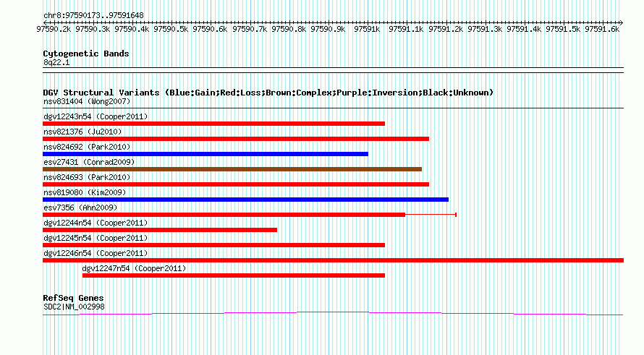Open dgv12245n54 (Cooper2011) variant label
644x355 pixels.
pyautogui.click(x=96, y=238)
